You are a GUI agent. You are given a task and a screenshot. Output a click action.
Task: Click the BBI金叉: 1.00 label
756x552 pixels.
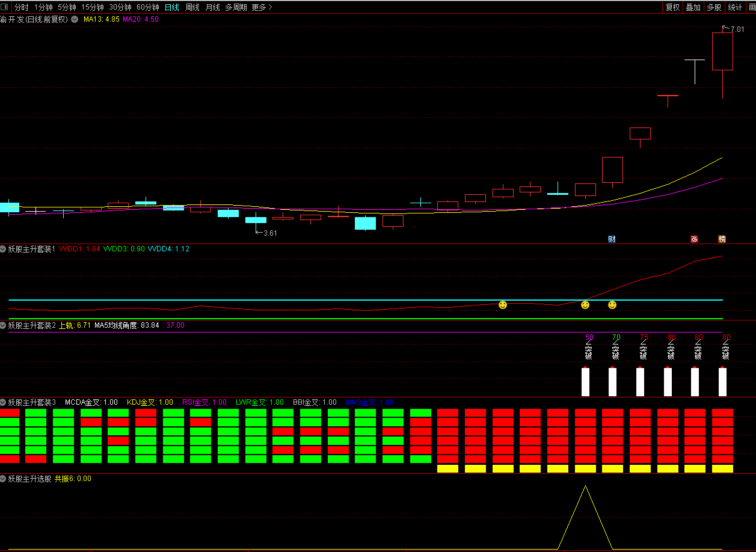click(x=315, y=402)
